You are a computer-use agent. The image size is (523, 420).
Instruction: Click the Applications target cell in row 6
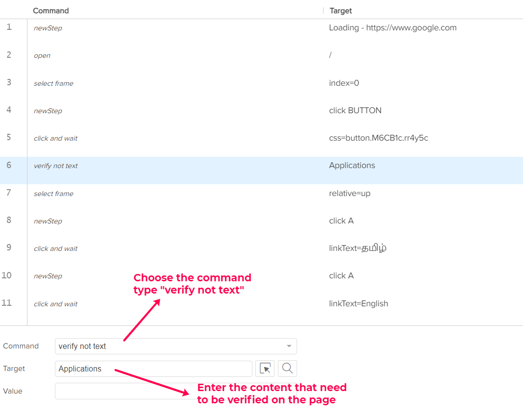click(x=352, y=166)
